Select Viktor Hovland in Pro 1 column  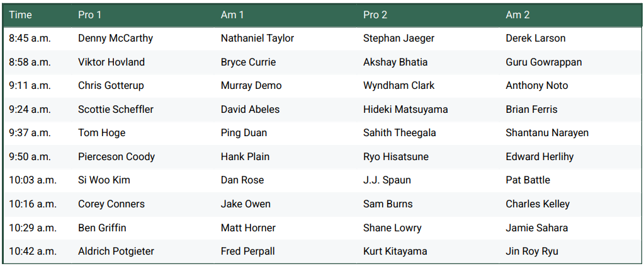(x=111, y=62)
